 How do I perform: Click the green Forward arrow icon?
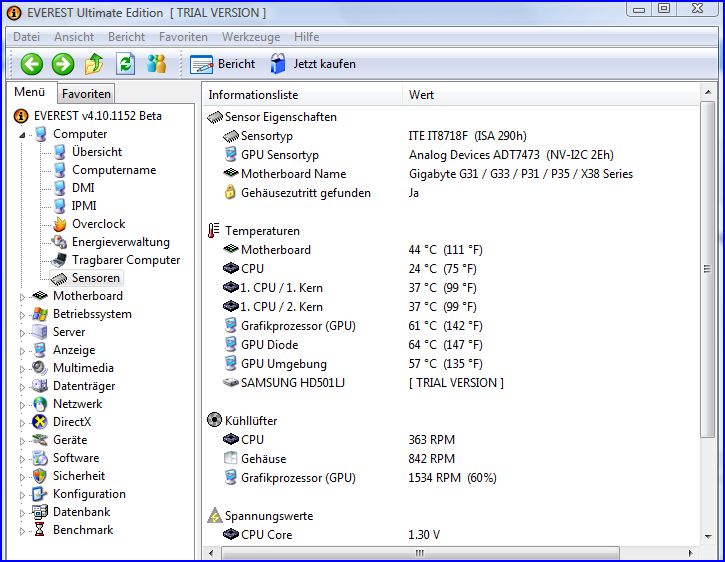(63, 64)
